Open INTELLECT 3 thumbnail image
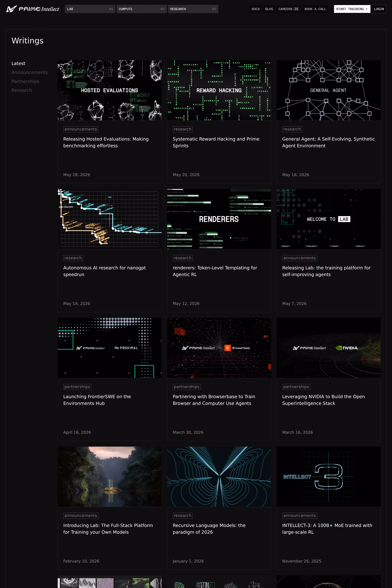The height and width of the screenshot is (588, 392). coord(328,477)
